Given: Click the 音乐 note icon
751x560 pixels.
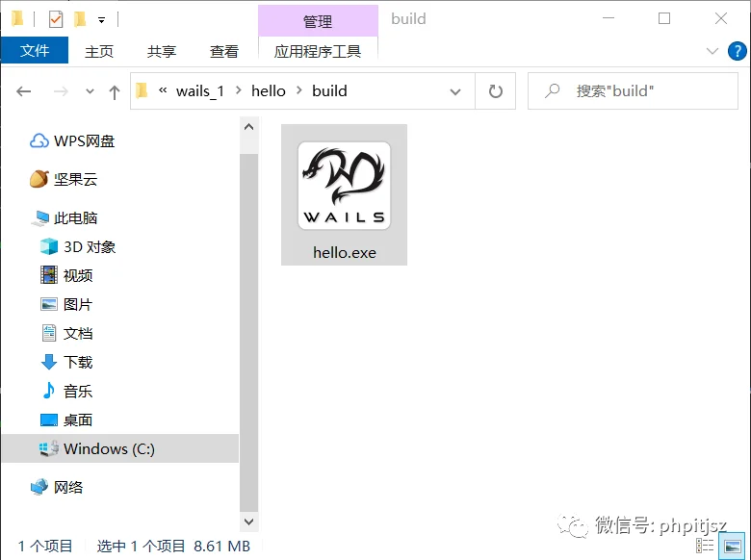Looking at the screenshot, I should click(49, 391).
